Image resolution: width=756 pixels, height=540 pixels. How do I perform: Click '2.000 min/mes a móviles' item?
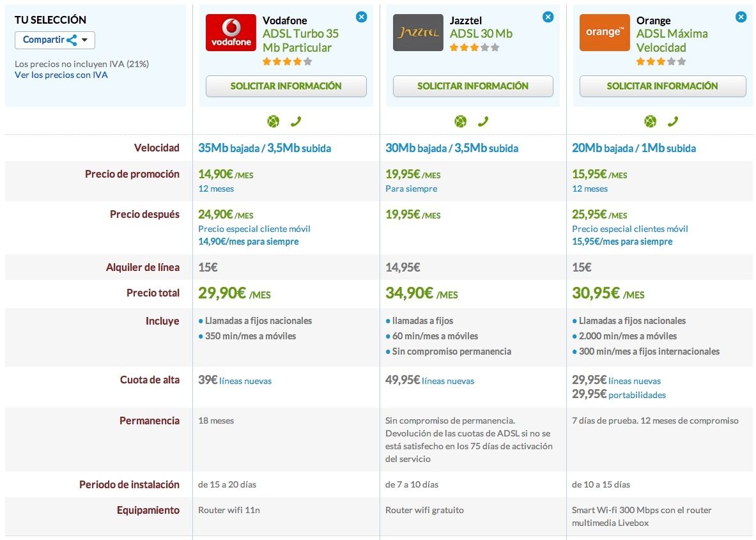click(x=628, y=336)
